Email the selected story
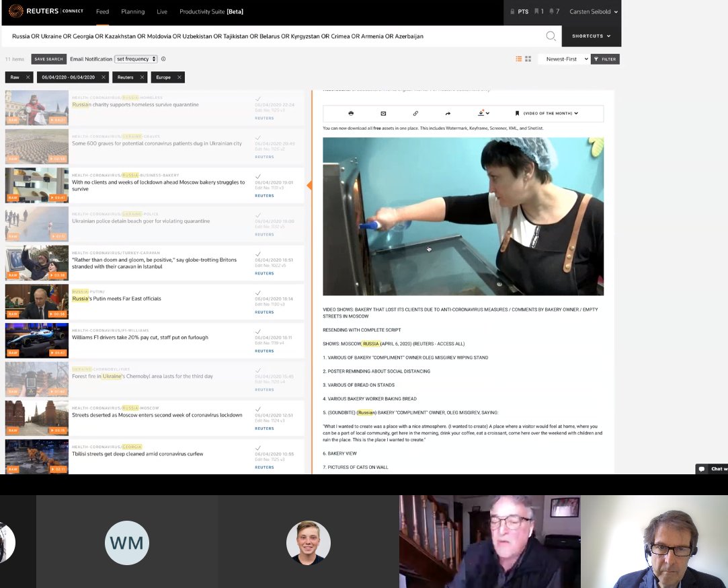Image resolution: width=728 pixels, height=588 pixels. (x=383, y=114)
